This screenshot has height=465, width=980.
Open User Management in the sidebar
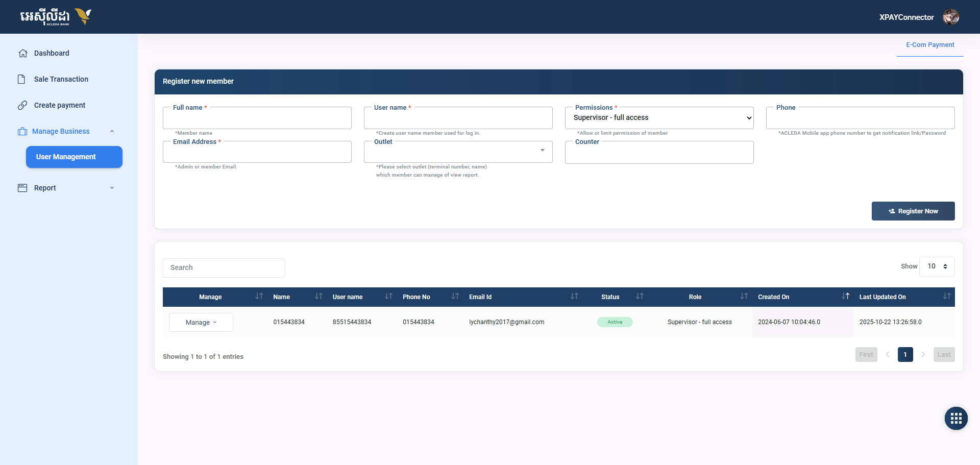coord(74,157)
